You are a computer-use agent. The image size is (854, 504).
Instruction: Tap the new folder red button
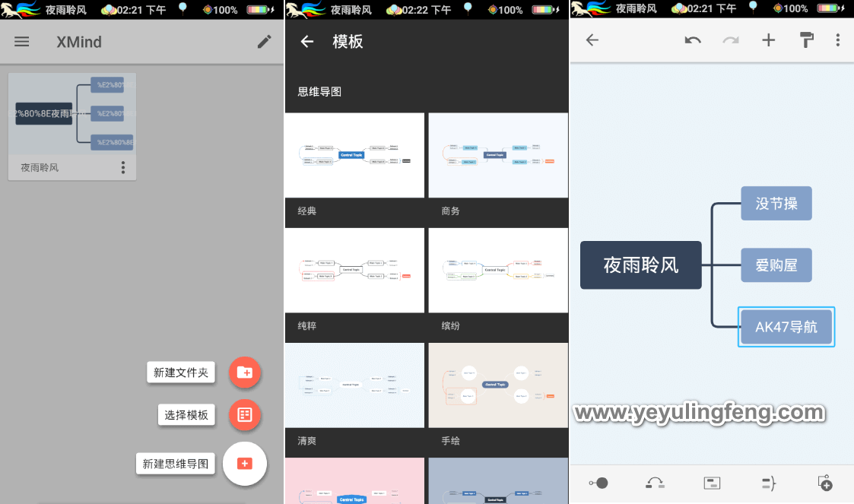pyautogui.click(x=245, y=372)
